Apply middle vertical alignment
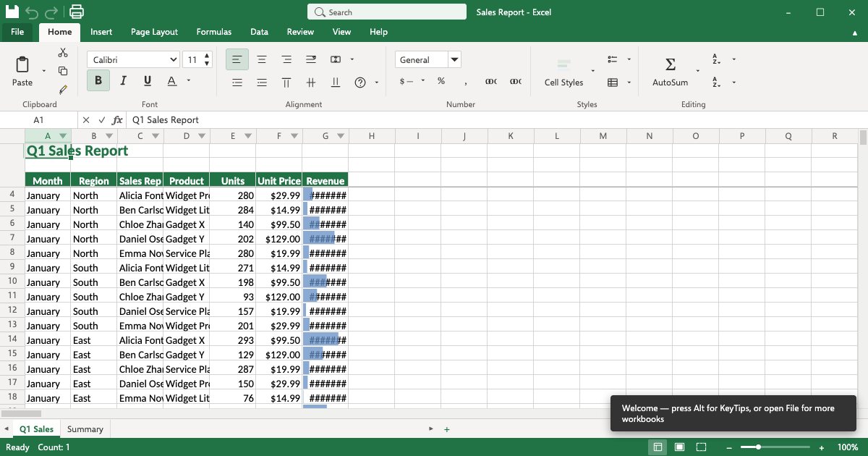The width and height of the screenshot is (868, 456). click(x=311, y=83)
